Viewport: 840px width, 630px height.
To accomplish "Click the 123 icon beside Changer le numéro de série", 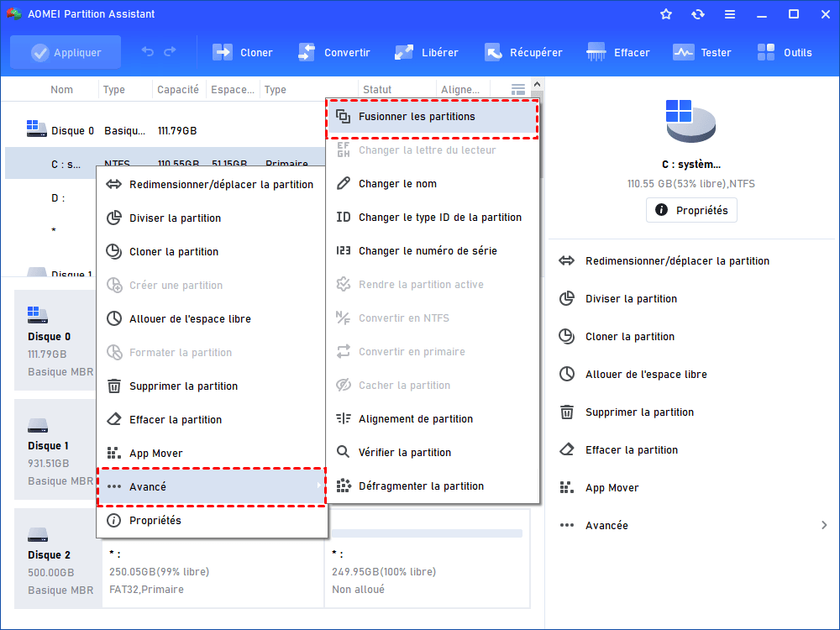I will pos(343,250).
